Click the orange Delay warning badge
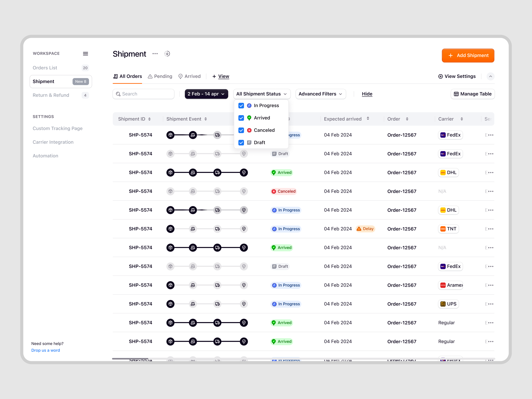 tap(365, 229)
